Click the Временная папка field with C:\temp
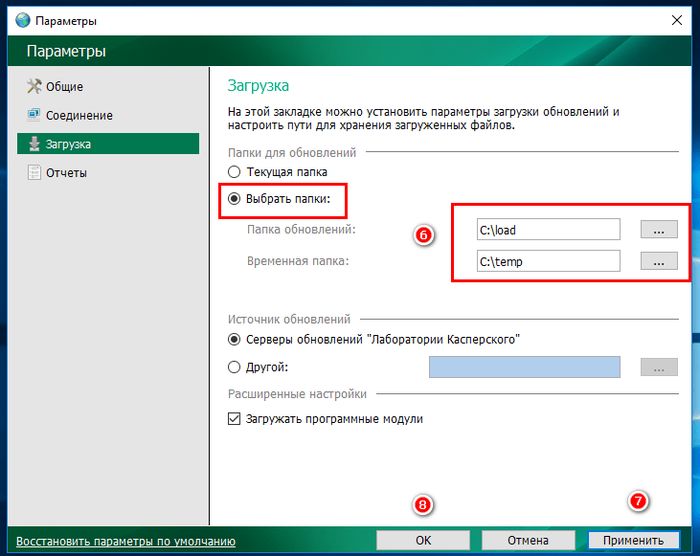This screenshot has width=700, height=556. 548,261
